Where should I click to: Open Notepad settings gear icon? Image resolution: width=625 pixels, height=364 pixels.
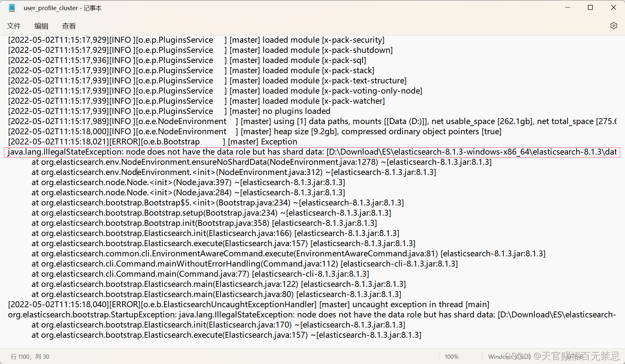[613, 26]
